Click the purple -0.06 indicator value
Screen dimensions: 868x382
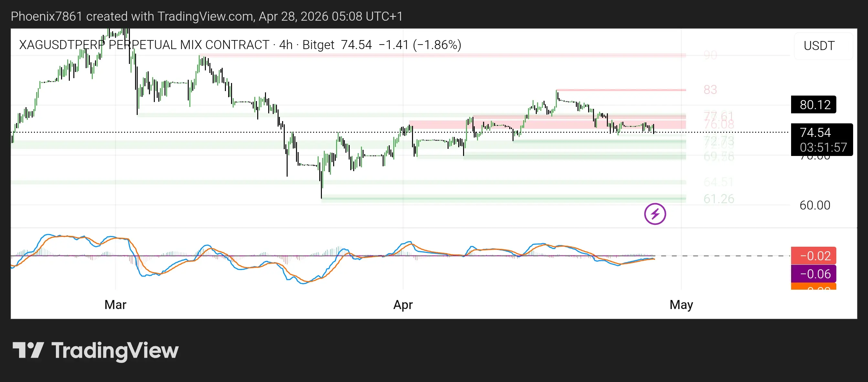(x=813, y=274)
